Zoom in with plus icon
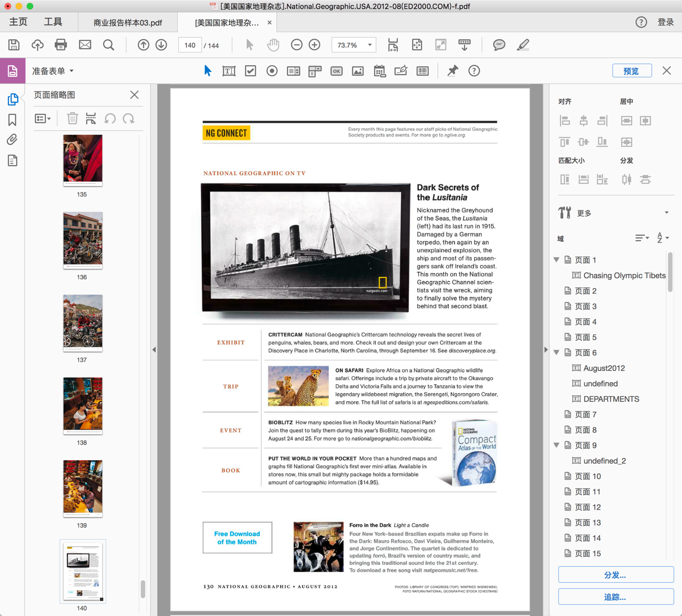 [x=315, y=45]
